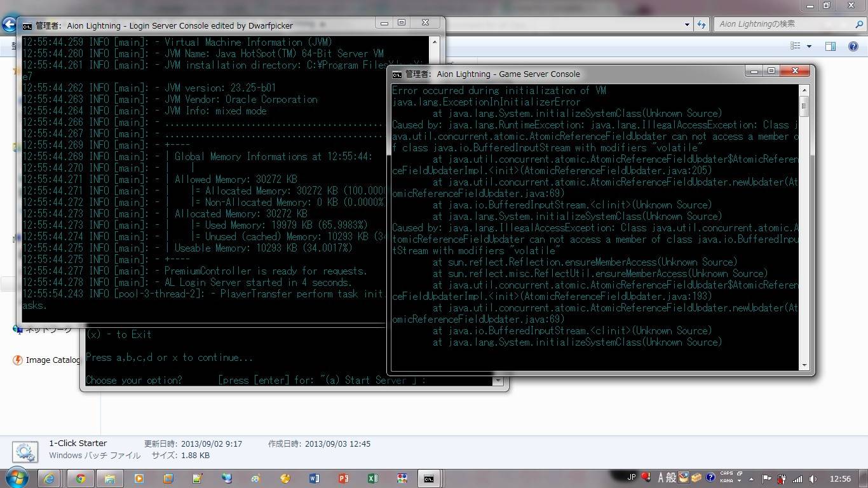
Task: Click the scroll-down arrow of the starter menu console
Action: click(498, 381)
